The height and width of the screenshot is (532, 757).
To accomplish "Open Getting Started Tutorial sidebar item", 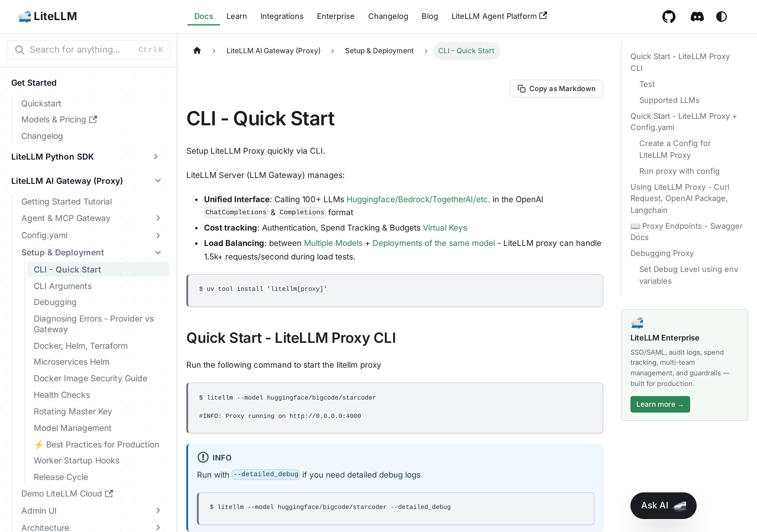I will [x=67, y=201].
